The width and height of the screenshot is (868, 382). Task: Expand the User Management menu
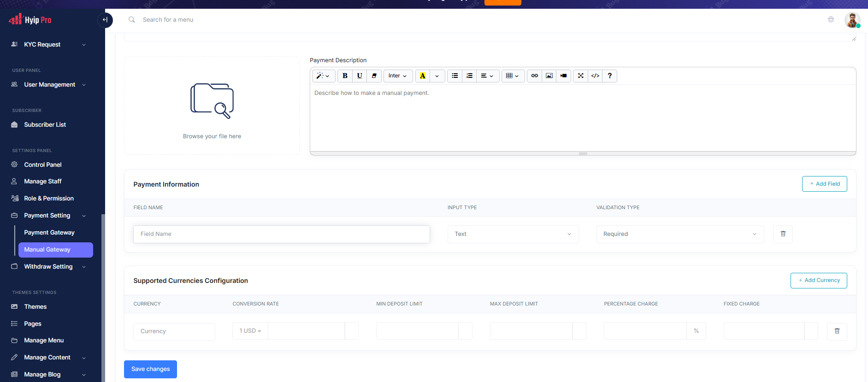pyautogui.click(x=48, y=85)
